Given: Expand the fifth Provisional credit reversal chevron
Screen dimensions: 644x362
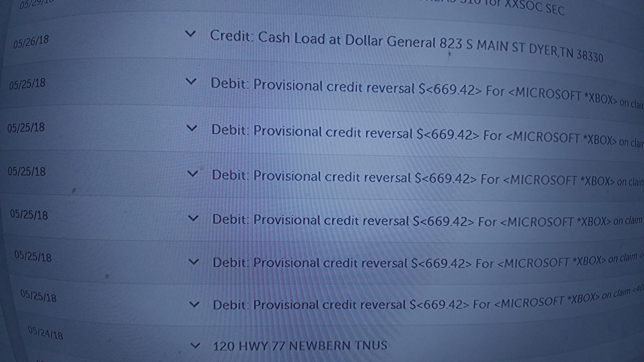Looking at the screenshot, I should coord(194,262).
